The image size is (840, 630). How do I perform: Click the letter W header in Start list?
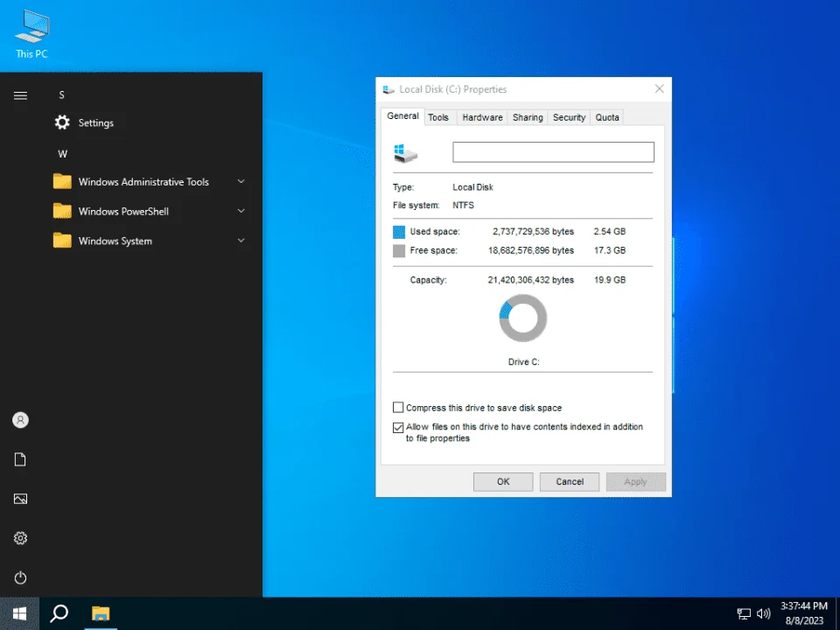tap(63, 154)
